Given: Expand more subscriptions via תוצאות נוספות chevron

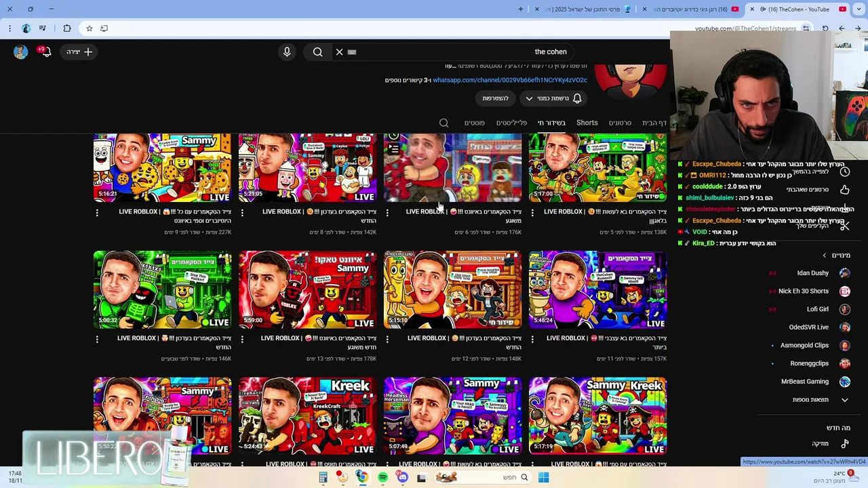Looking at the screenshot, I should [x=845, y=400].
